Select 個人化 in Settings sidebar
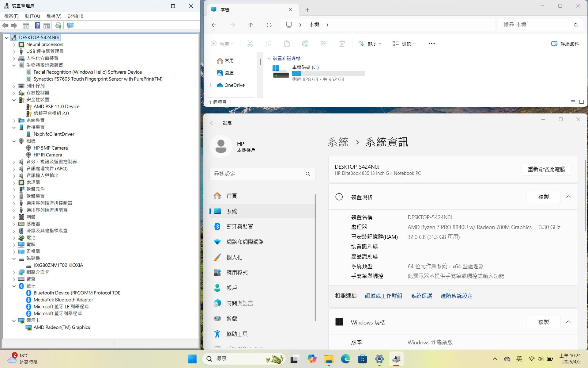This screenshot has height=368, width=588. pos(262,257)
